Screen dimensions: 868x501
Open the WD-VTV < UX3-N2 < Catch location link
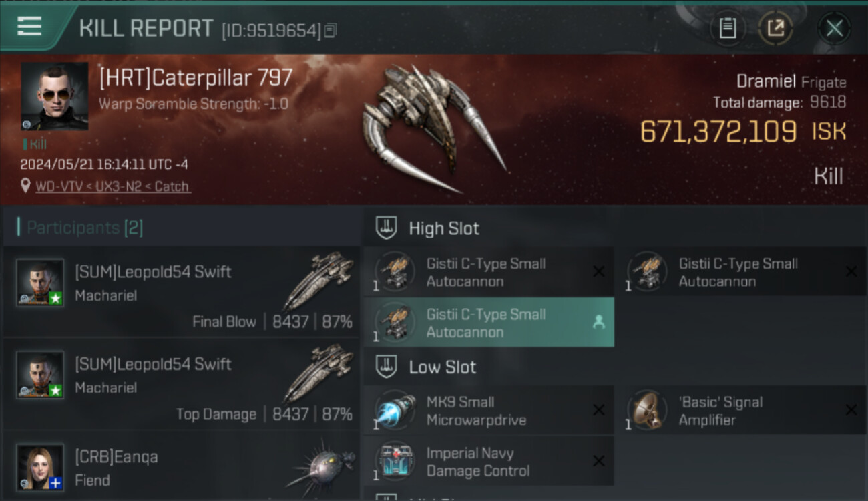pos(112,186)
